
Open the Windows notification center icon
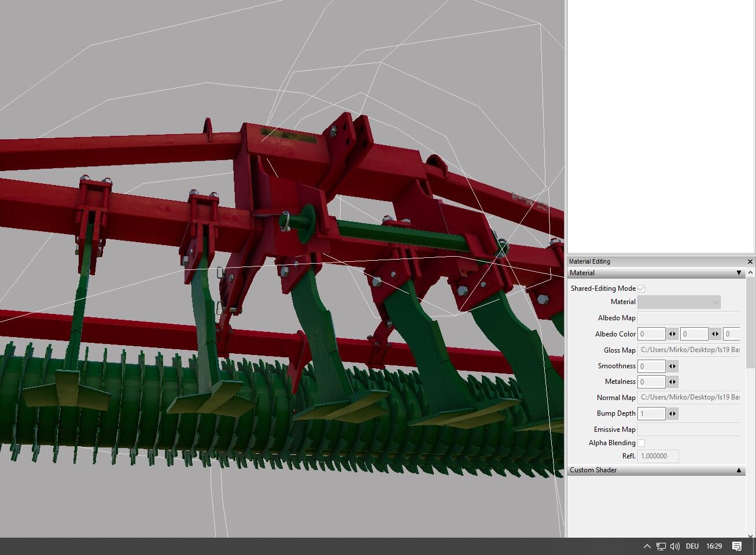(737, 546)
